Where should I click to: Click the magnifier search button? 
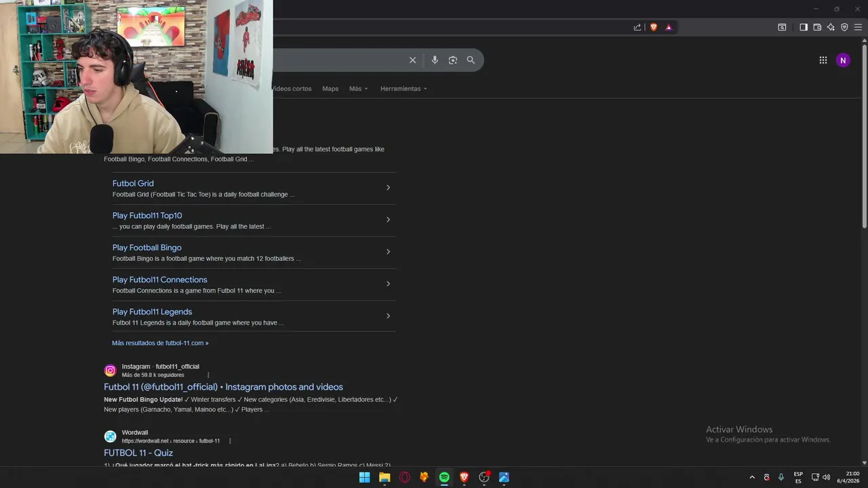tap(471, 60)
